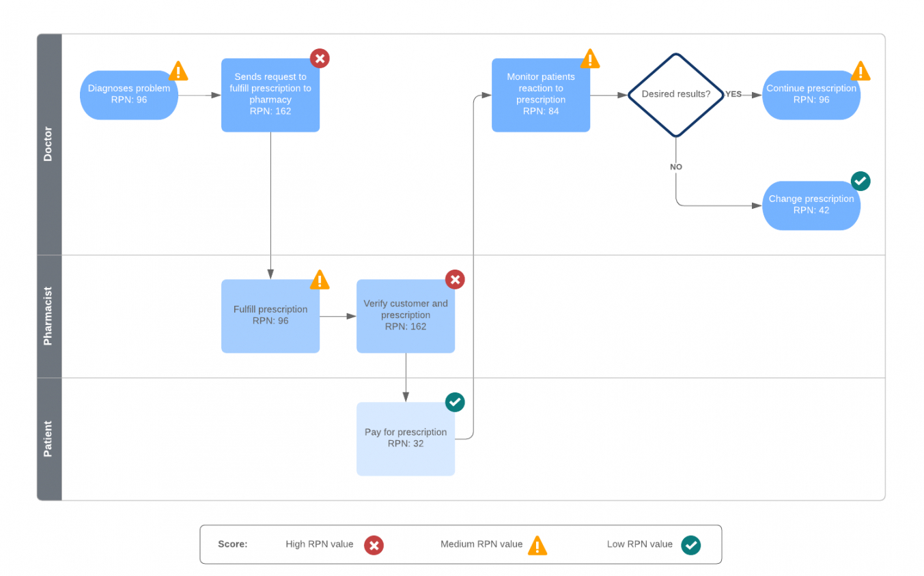Click the NO label below the diamond

[x=676, y=167]
